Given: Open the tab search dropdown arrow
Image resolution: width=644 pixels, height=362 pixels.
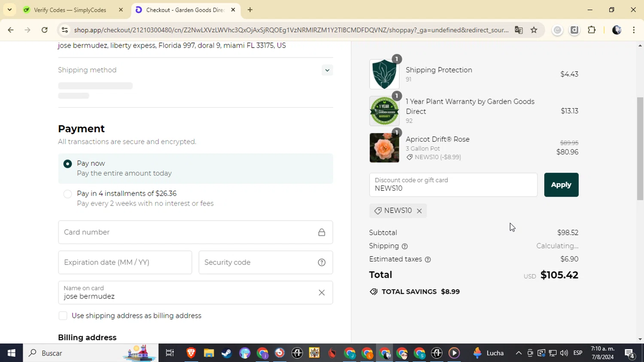Looking at the screenshot, I should click(x=9, y=9).
